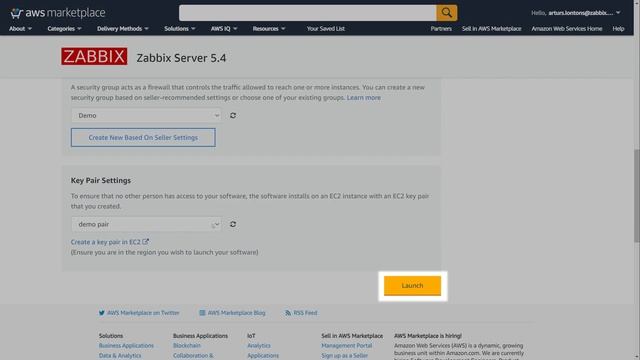This screenshot has width=640, height=360.
Task: Open the AWS IQ menu
Action: (x=224, y=29)
